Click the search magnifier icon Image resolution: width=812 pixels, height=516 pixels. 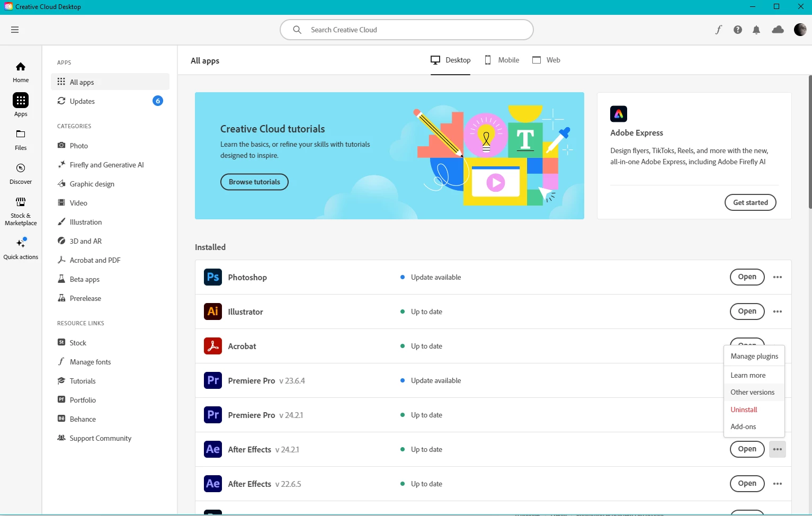click(x=297, y=30)
